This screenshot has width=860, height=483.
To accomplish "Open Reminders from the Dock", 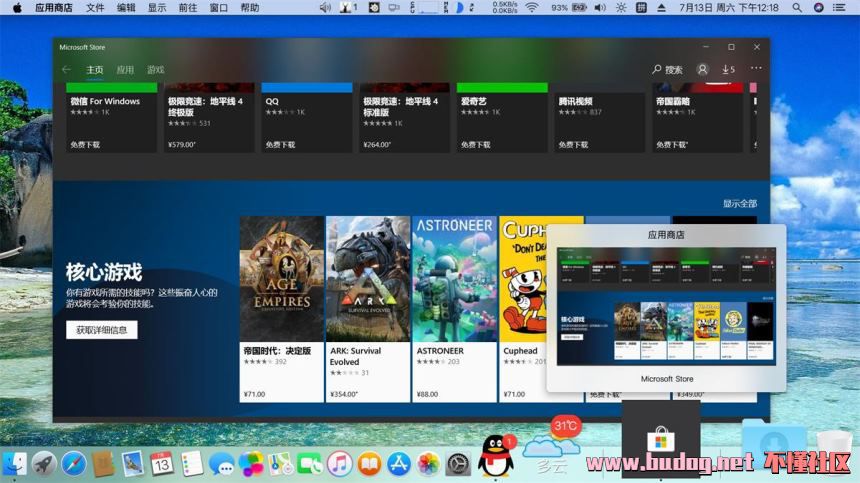I will [192, 464].
